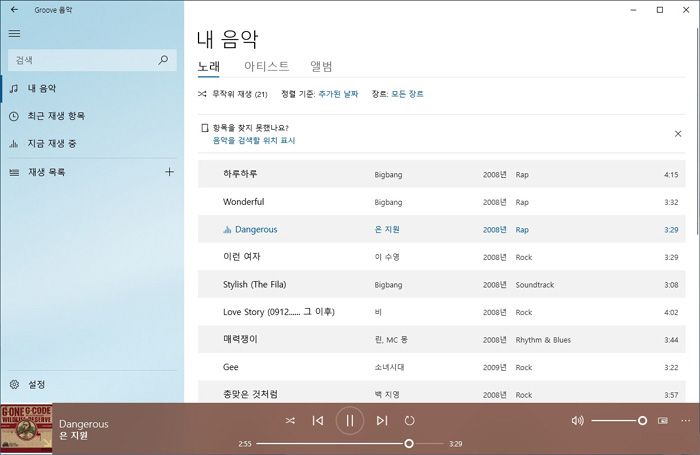This screenshot has width=700, height=455.
Task: Add a new playlist with the plus icon
Action: [169, 172]
